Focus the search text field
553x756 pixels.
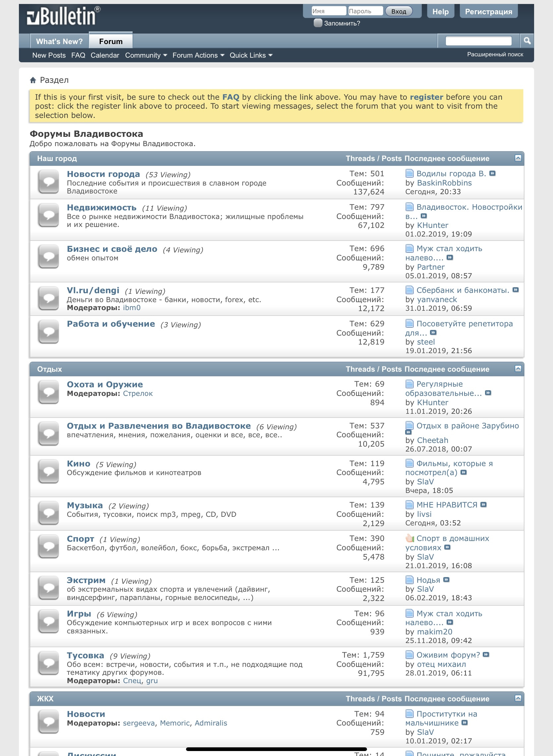(x=479, y=41)
